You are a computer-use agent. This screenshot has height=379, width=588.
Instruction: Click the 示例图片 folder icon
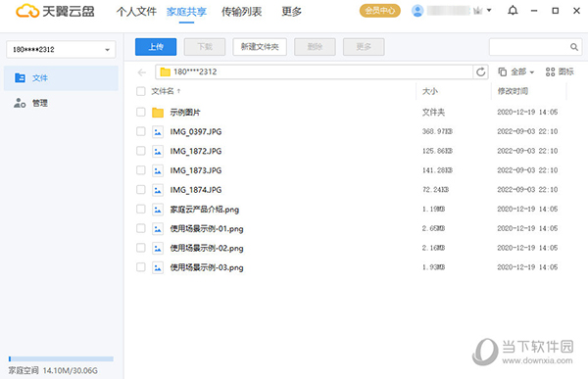click(158, 112)
